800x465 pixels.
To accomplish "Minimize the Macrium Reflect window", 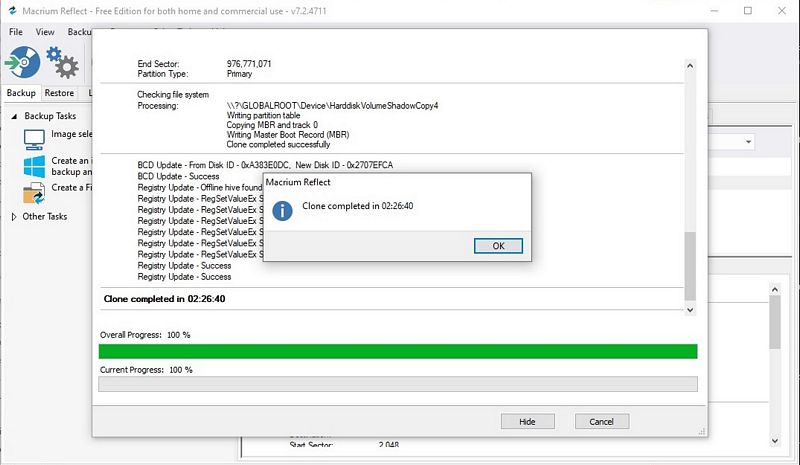I will pyautogui.click(x=714, y=11).
